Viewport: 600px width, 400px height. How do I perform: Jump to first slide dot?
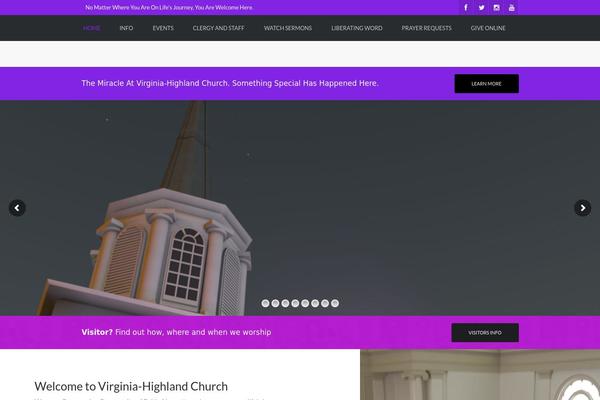[265, 303]
